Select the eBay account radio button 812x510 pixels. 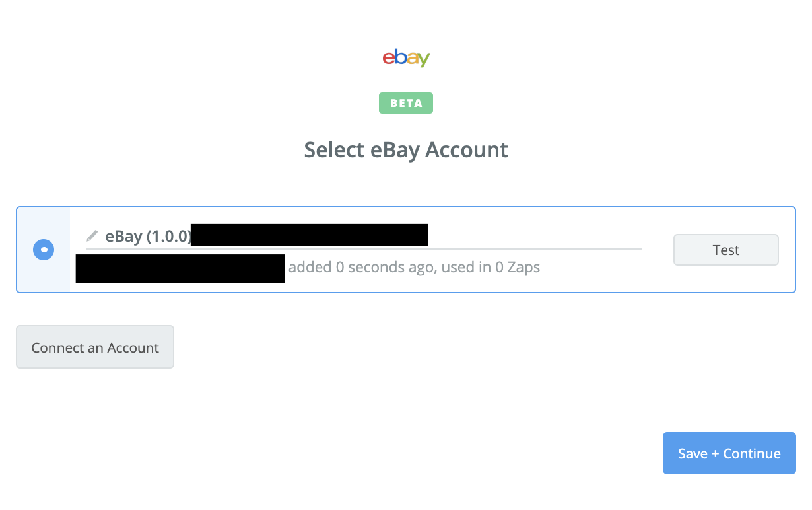pyautogui.click(x=44, y=250)
